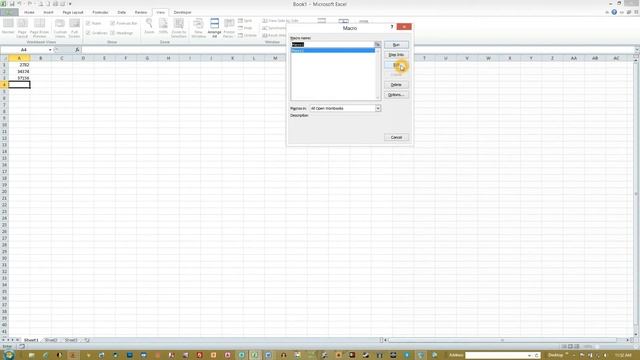
Task: Switch to the Formulas tab
Action: [100, 12]
